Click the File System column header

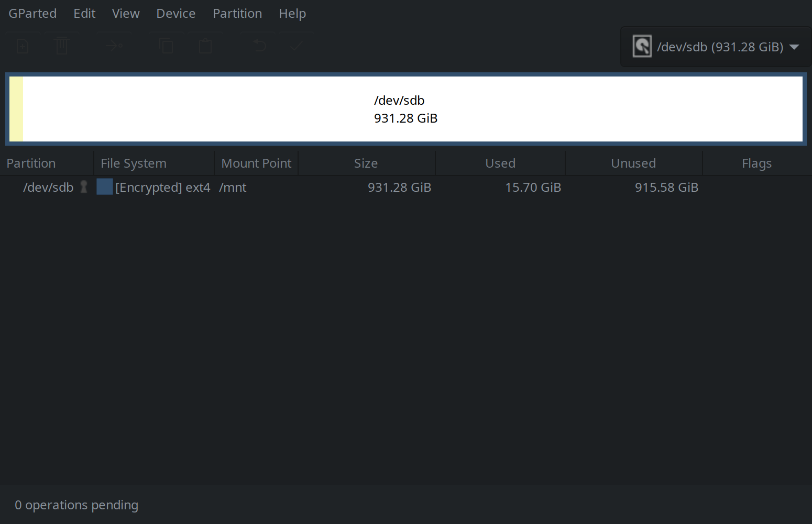coord(154,163)
